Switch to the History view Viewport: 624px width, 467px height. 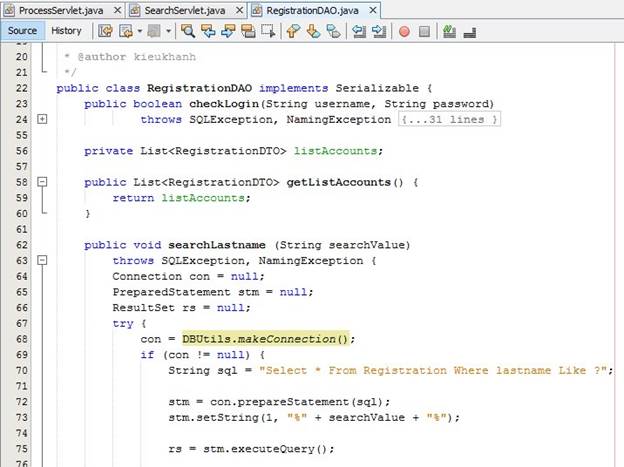point(66,31)
